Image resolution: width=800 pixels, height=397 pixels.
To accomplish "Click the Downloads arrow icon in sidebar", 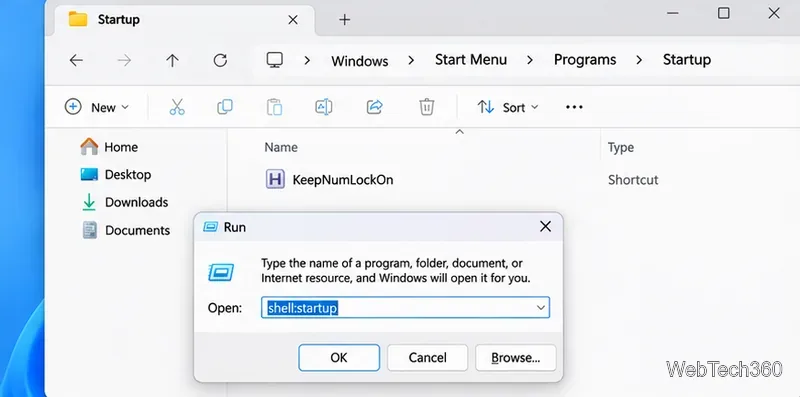I will coord(89,202).
